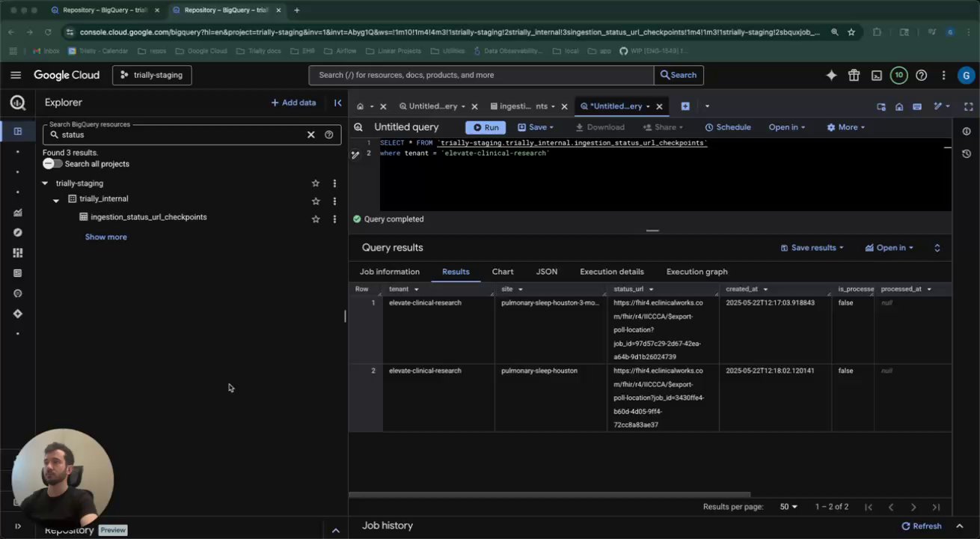980x539 pixels.
Task: Open the tenant column dropdown menu
Action: [x=416, y=290]
